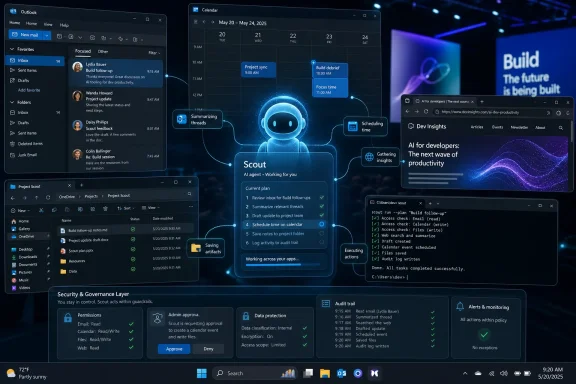
Task: Approve the Admin approval request
Action: click(x=174, y=349)
